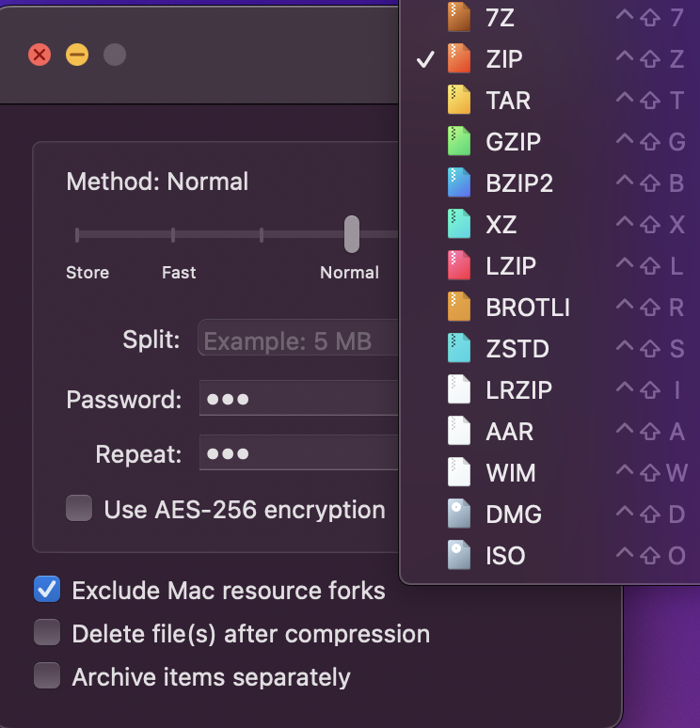The width and height of the screenshot is (700, 728).
Task: Click the compression method slider handle
Action: 351,234
